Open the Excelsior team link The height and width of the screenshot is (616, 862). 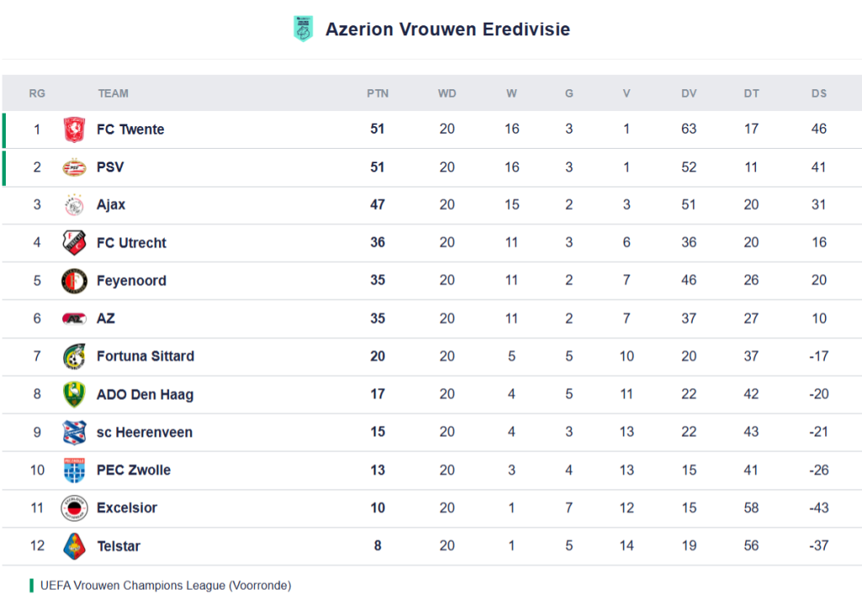pyautogui.click(x=126, y=508)
